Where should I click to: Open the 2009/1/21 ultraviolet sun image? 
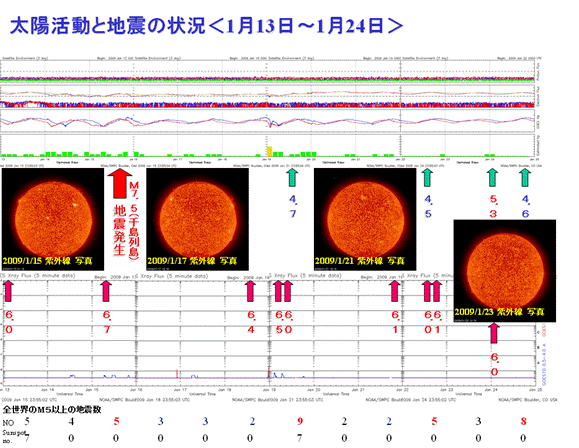(365, 219)
